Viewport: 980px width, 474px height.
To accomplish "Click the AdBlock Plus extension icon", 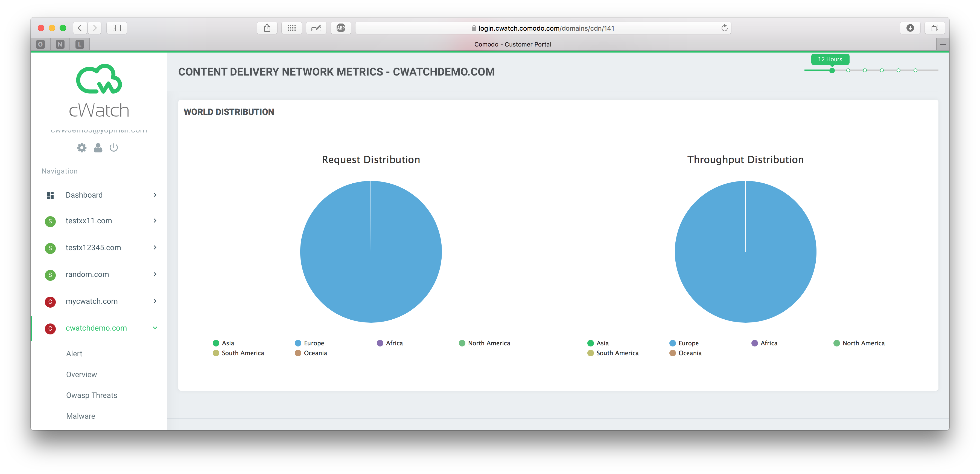I will click(x=341, y=28).
